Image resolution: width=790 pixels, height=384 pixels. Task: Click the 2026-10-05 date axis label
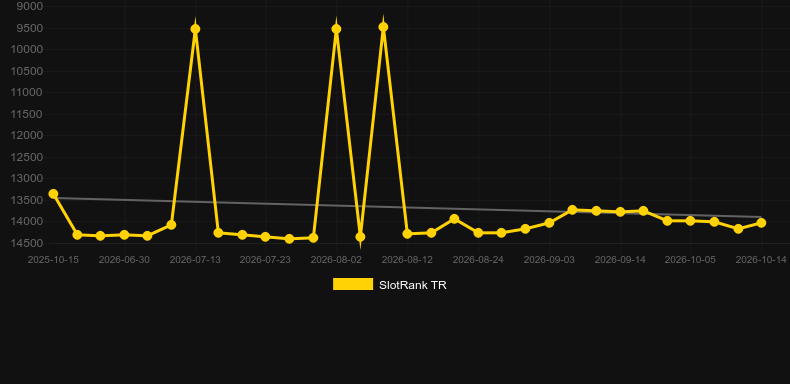click(690, 260)
